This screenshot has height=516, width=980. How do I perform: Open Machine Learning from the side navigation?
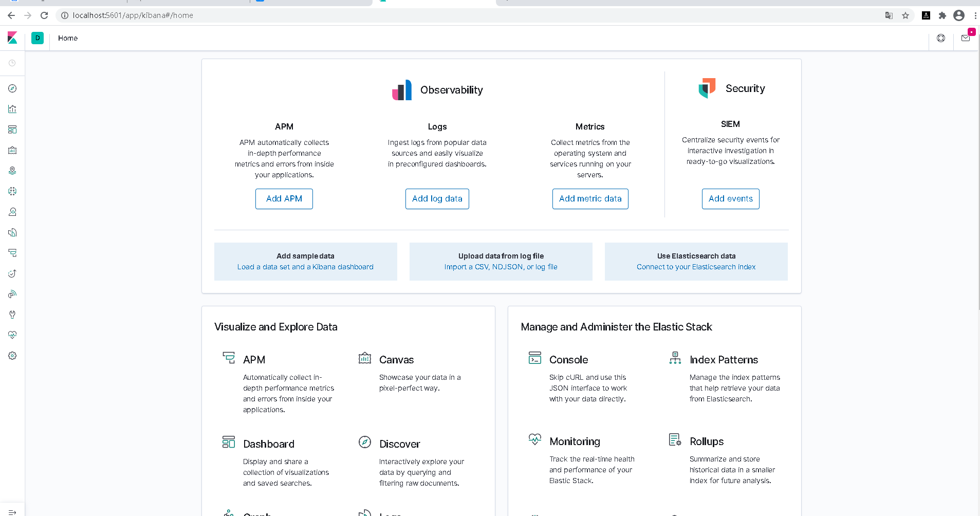point(12,191)
